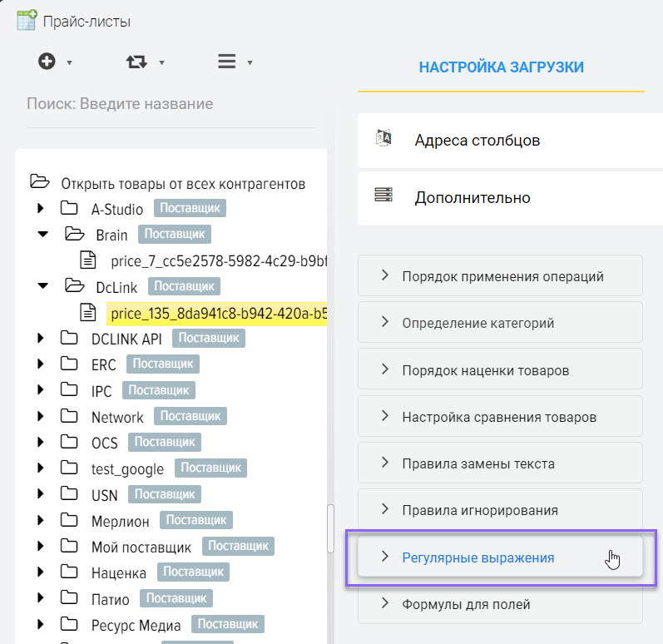Expand the Регулярные выражения section
The width and height of the screenshot is (663, 644).
477,557
